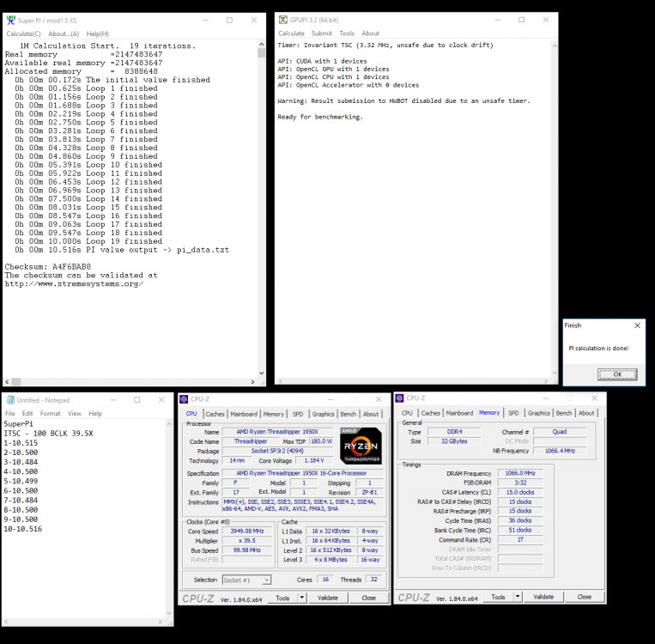Image resolution: width=655 pixels, height=644 pixels.
Task: Click Core Speed value 3949.08 MHz
Action: point(247,532)
